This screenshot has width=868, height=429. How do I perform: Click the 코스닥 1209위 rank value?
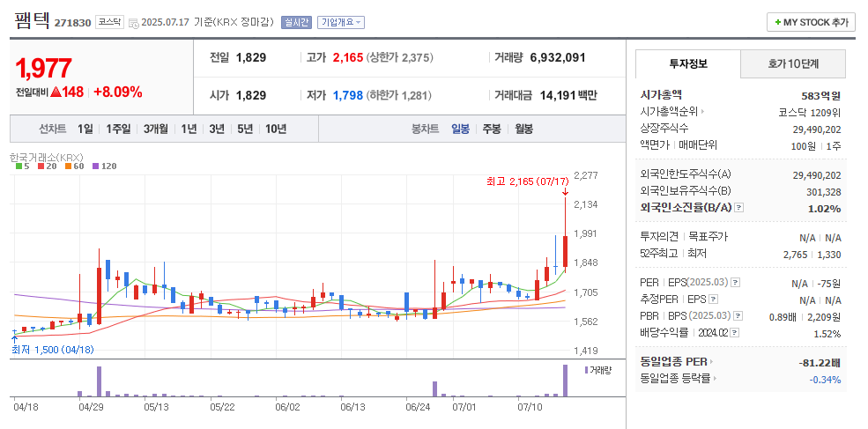(x=810, y=113)
